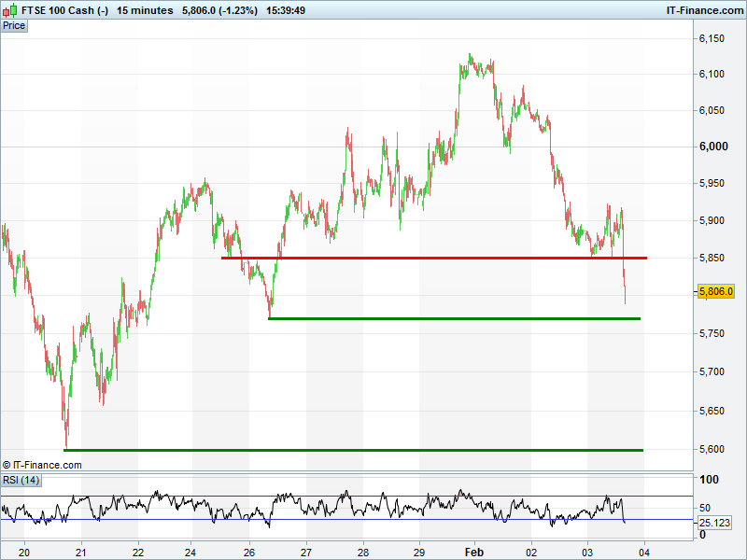Click date 26 on the time axis
This screenshot has height=560, width=747.
click(x=248, y=552)
